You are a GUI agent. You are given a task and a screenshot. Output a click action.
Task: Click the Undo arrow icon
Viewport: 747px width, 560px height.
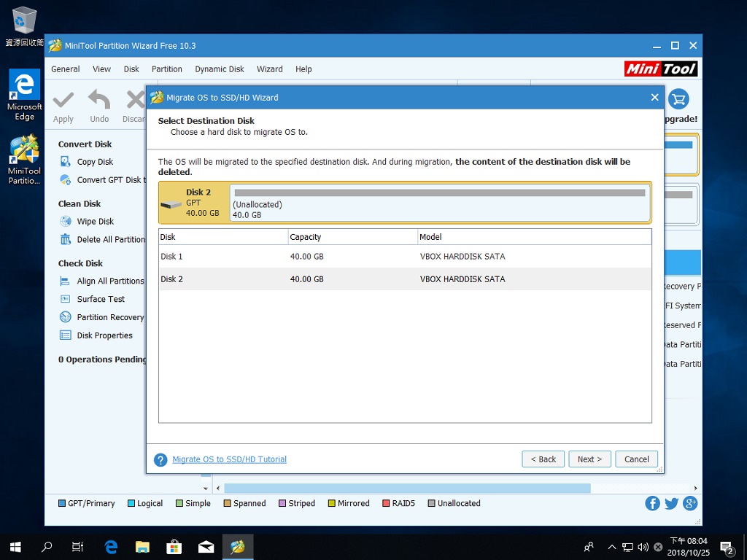(x=99, y=99)
